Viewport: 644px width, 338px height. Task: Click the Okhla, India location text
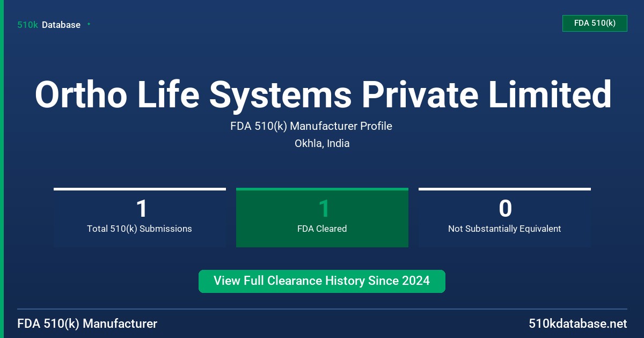point(322,143)
